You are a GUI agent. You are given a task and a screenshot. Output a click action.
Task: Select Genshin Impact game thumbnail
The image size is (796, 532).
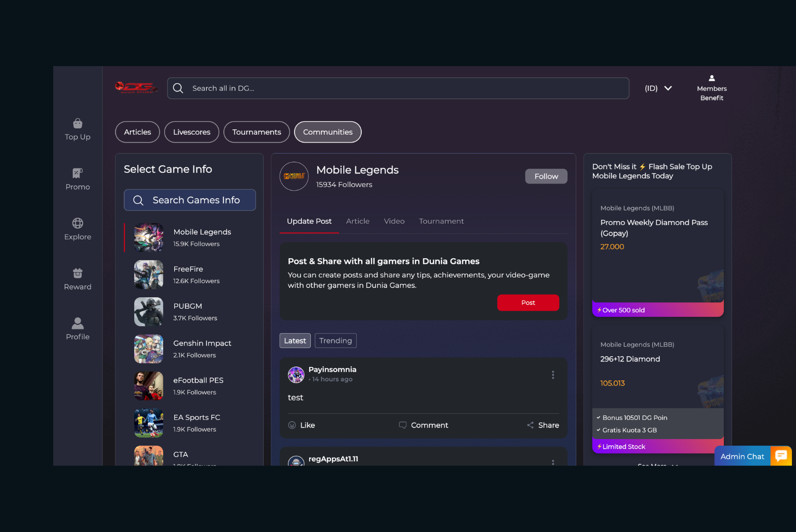pyautogui.click(x=149, y=349)
